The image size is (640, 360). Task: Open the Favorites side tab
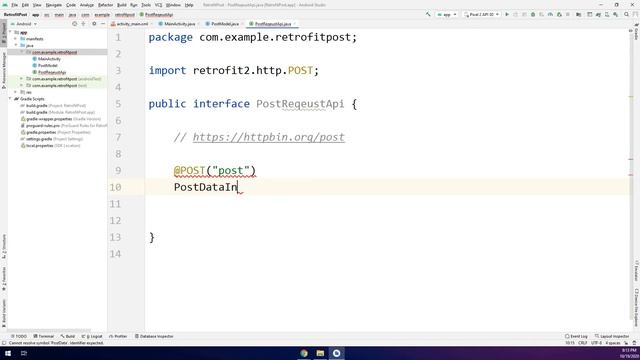pyautogui.click(x=4, y=280)
